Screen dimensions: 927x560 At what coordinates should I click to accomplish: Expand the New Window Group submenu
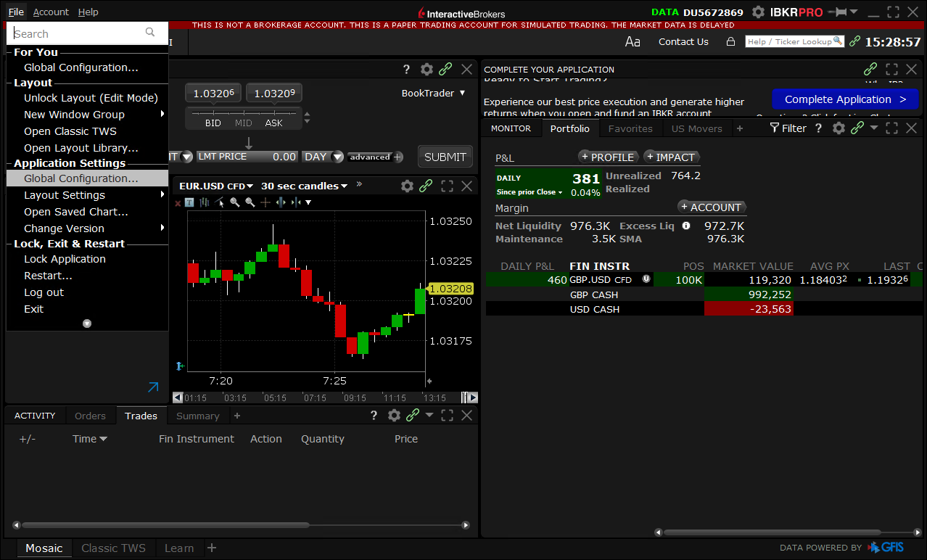(162, 114)
